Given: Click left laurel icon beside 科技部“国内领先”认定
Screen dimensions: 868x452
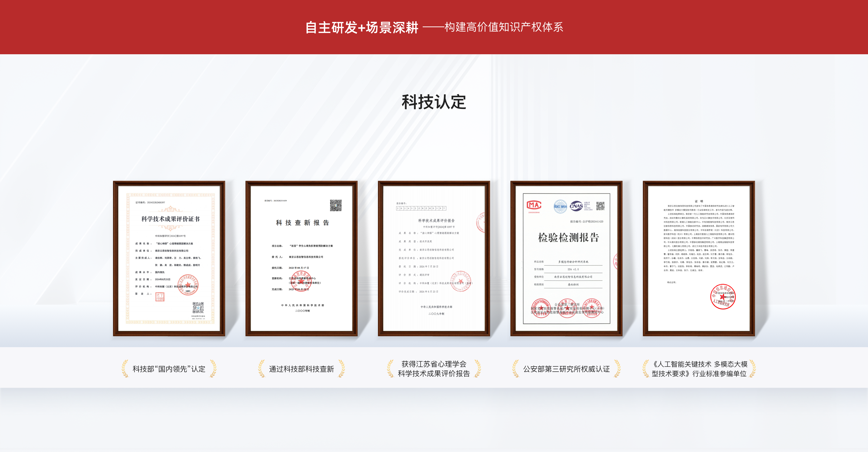Looking at the screenshot, I should point(125,368).
